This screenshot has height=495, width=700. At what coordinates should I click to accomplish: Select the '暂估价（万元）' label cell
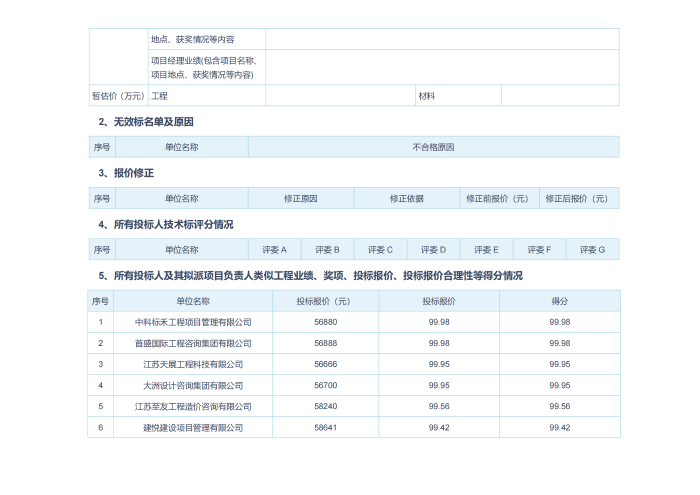point(119,96)
